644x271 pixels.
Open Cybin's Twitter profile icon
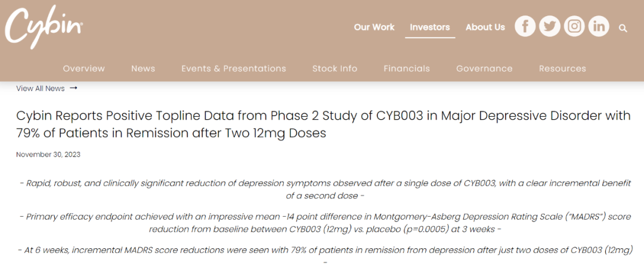click(550, 26)
